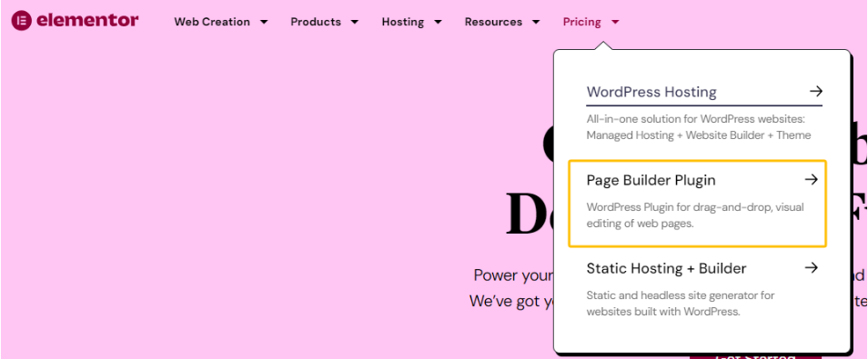The image size is (868, 359).
Task: Click the Pricing menu label
Action: [581, 22]
